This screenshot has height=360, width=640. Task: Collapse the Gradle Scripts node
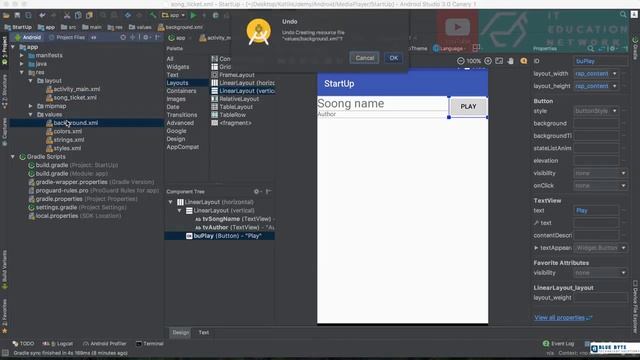13,156
